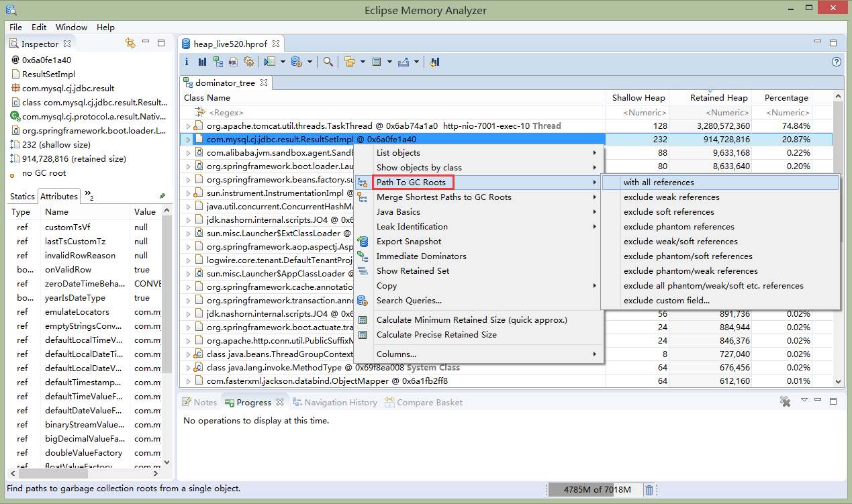The height and width of the screenshot is (504, 852).
Task: Expand the java.lang.invoke.MethodType class row
Action: 188,368
